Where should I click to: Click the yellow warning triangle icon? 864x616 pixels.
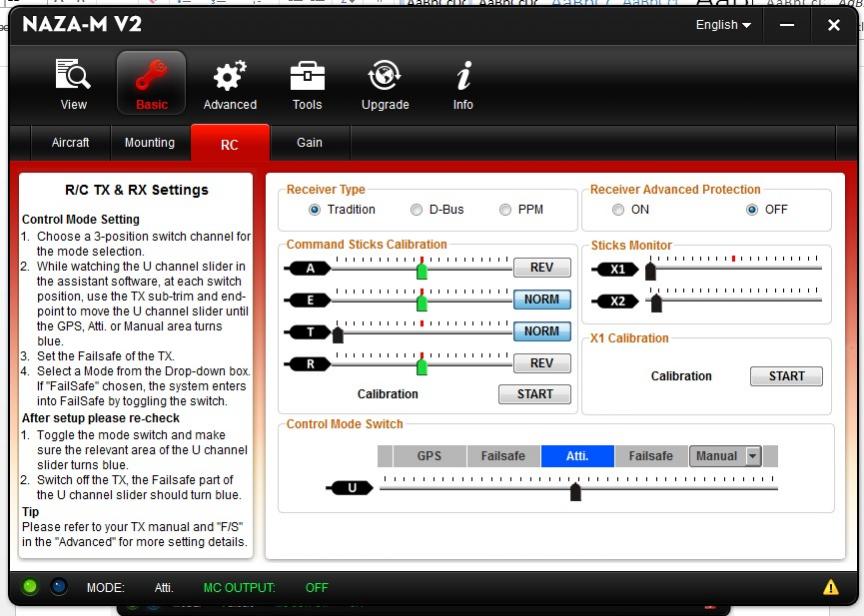pyautogui.click(x=831, y=587)
